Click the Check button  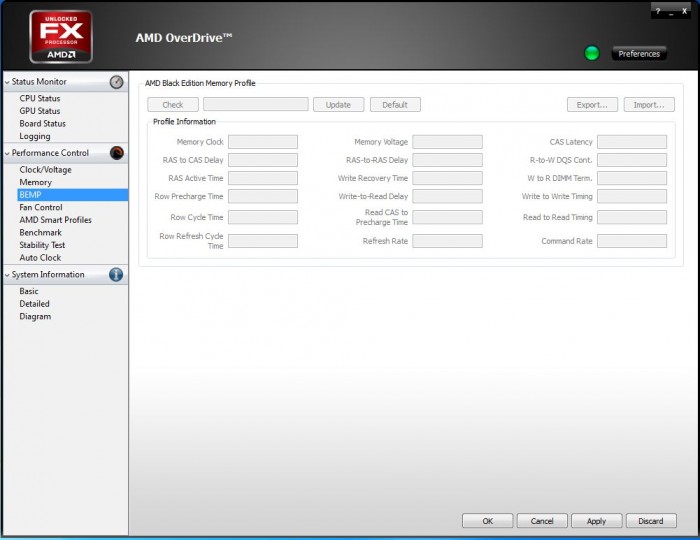click(x=173, y=105)
